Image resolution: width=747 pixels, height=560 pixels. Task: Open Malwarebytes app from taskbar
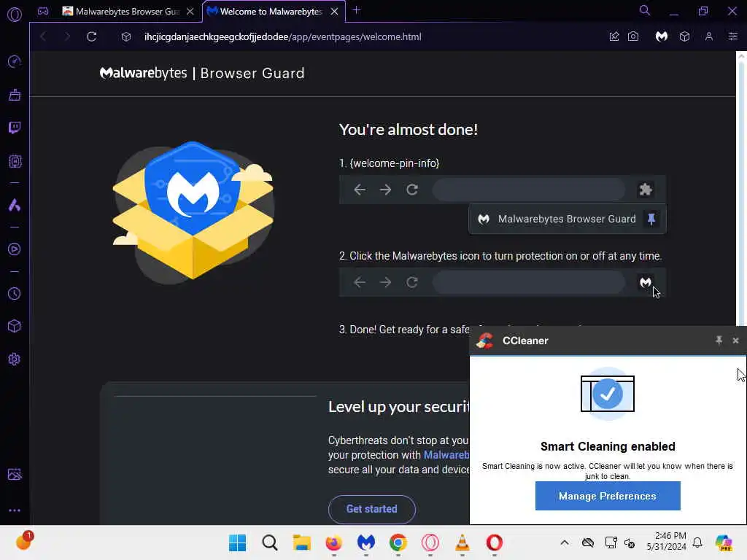coord(366,542)
